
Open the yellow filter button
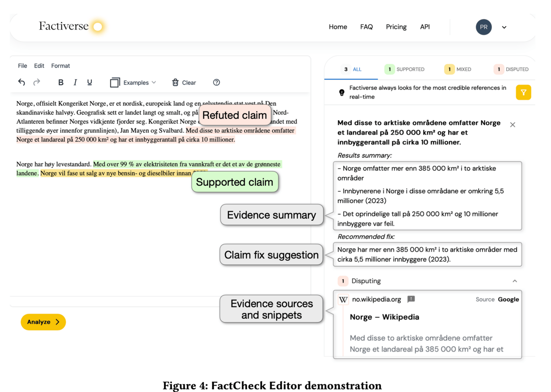coord(523,92)
